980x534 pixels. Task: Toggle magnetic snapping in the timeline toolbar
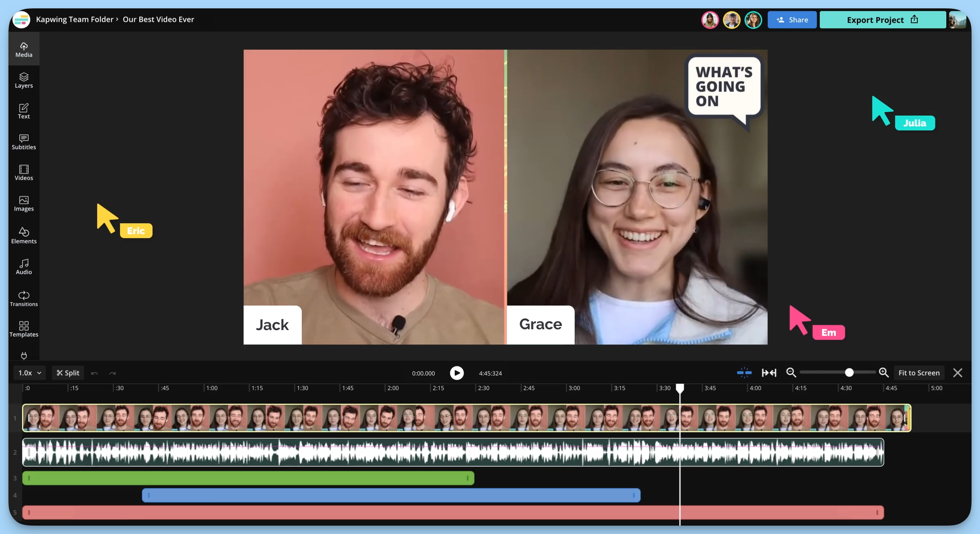(744, 373)
